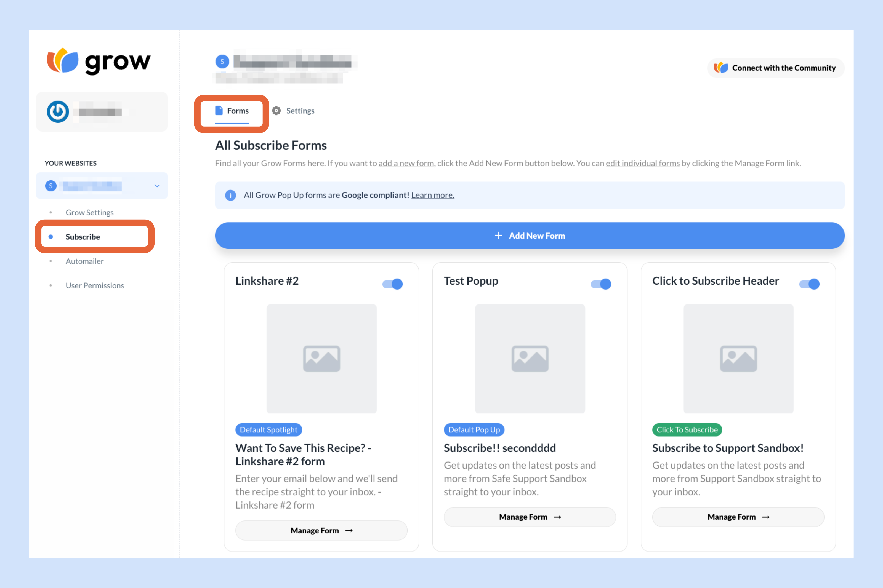Select Subscribe in the sidebar
883x588 pixels.
point(83,237)
